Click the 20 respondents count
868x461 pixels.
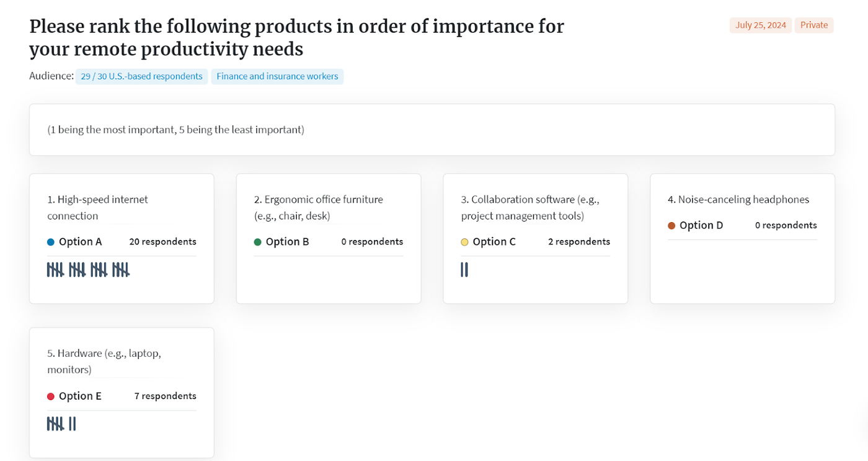162,242
